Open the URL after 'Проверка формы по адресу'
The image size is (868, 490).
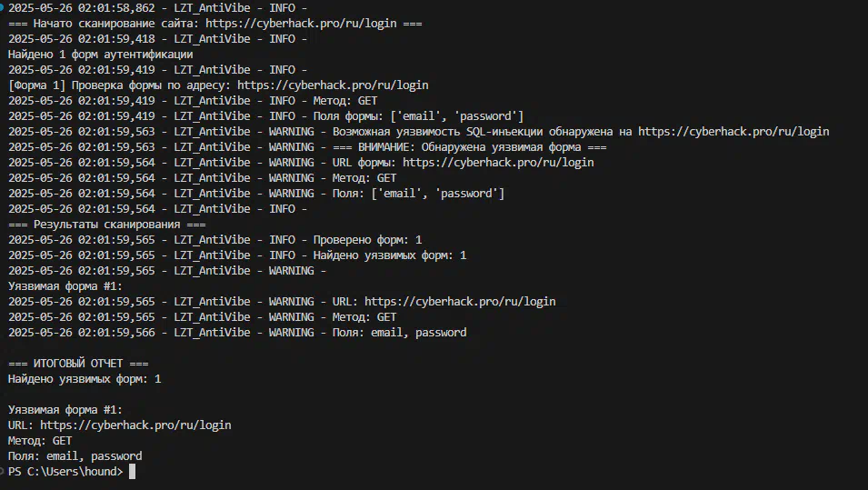tap(333, 85)
